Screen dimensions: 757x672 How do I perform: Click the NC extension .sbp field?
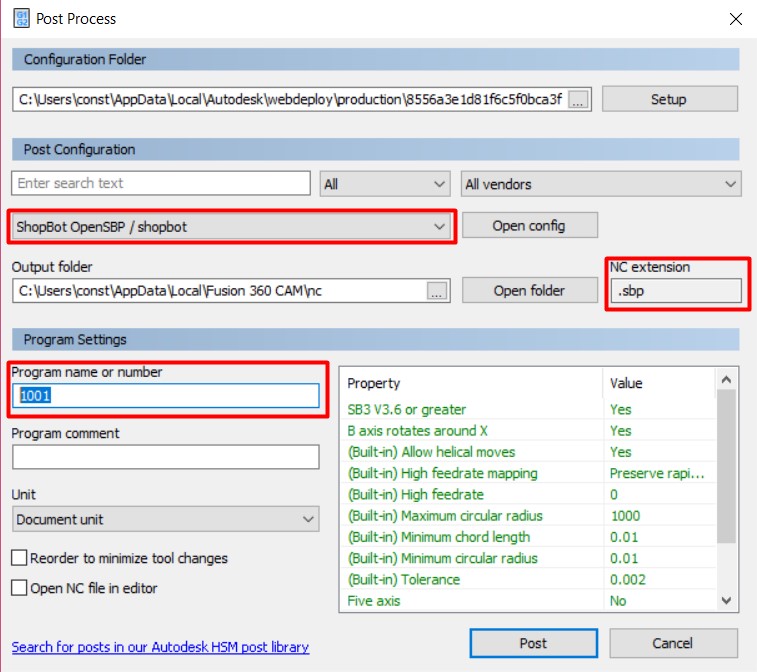pos(676,291)
